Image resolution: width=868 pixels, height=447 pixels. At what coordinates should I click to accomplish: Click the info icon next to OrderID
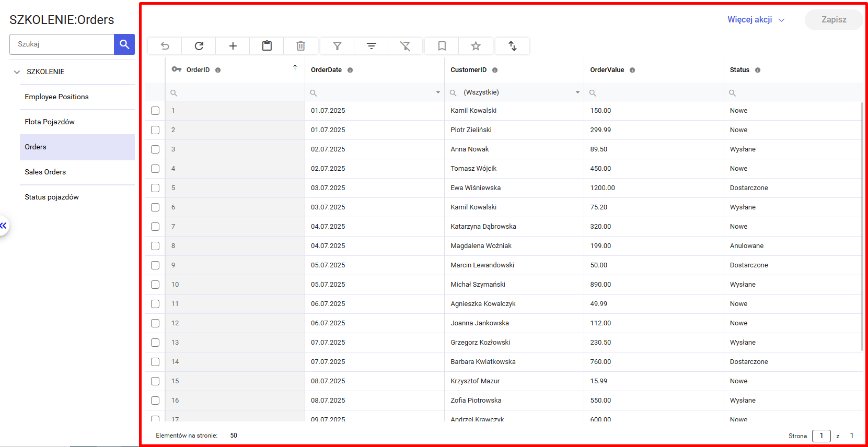click(x=218, y=70)
